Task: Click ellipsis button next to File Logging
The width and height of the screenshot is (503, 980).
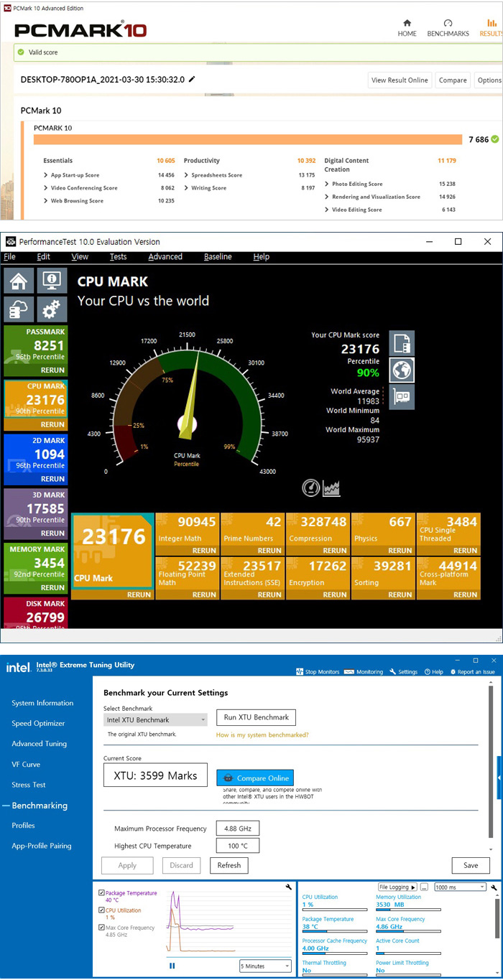Action: coord(424,887)
